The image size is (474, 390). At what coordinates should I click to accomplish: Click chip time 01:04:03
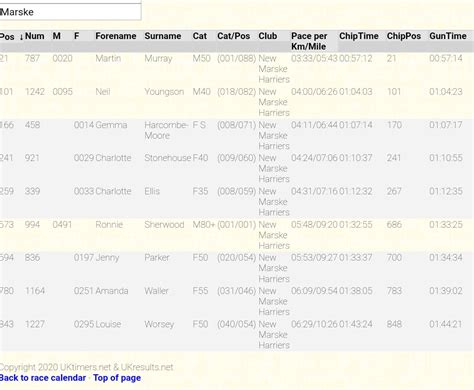point(356,92)
